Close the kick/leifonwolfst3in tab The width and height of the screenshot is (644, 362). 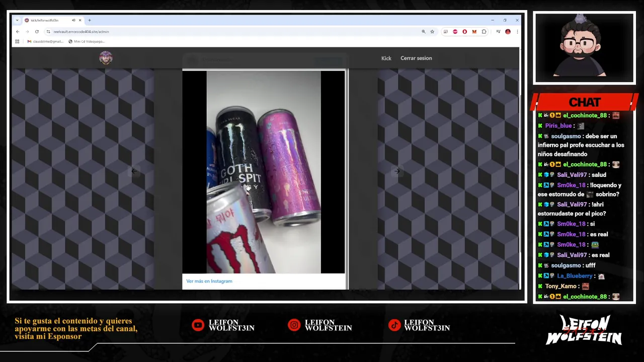80,20
